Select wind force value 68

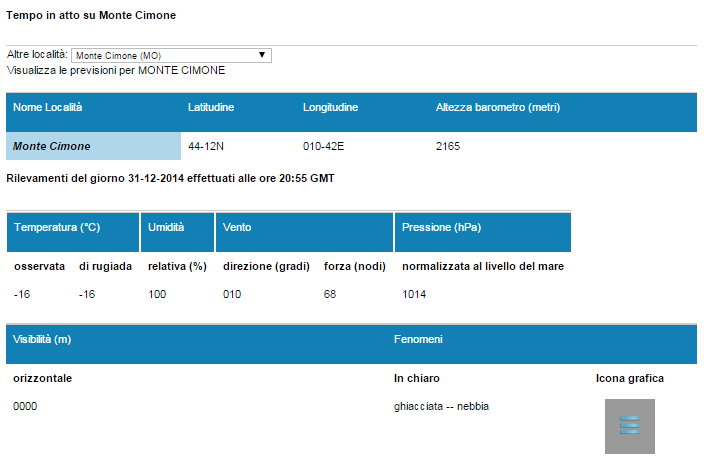point(330,294)
